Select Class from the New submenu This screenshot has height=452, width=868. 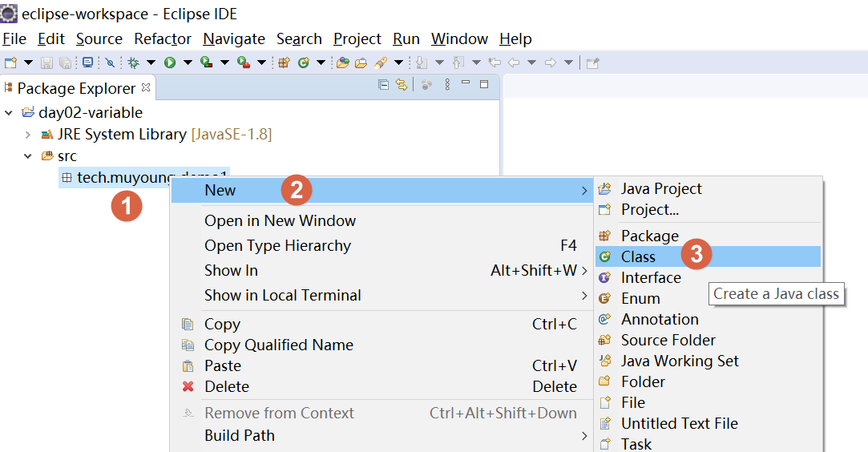(x=638, y=256)
